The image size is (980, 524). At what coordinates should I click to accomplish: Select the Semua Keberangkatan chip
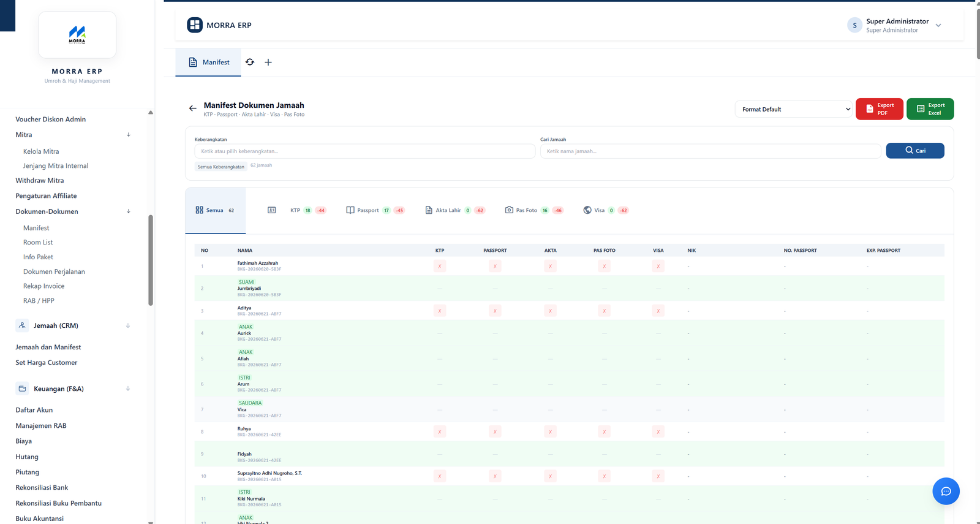coord(221,167)
